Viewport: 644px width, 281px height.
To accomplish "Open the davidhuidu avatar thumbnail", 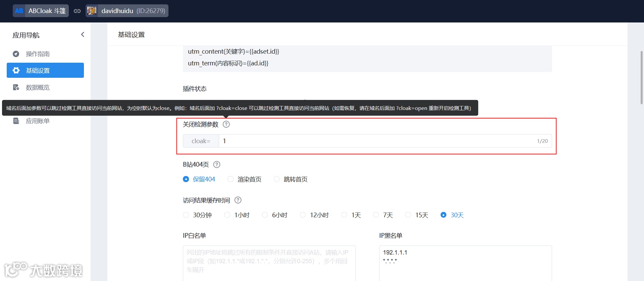I will 92,11.
